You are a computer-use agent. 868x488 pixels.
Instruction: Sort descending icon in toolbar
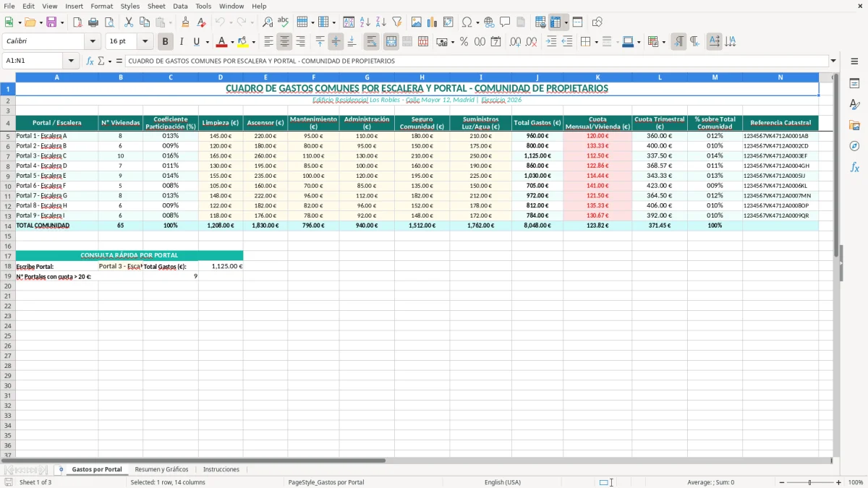(x=381, y=22)
